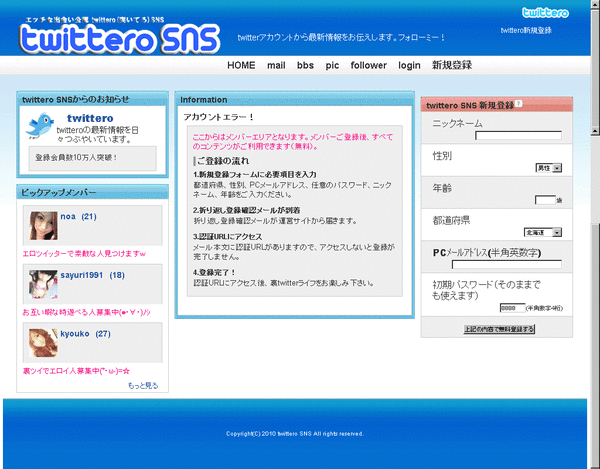Click the Copyright(C) 2010 twittero SNS footer text
The image size is (600, 469).
(295, 434)
